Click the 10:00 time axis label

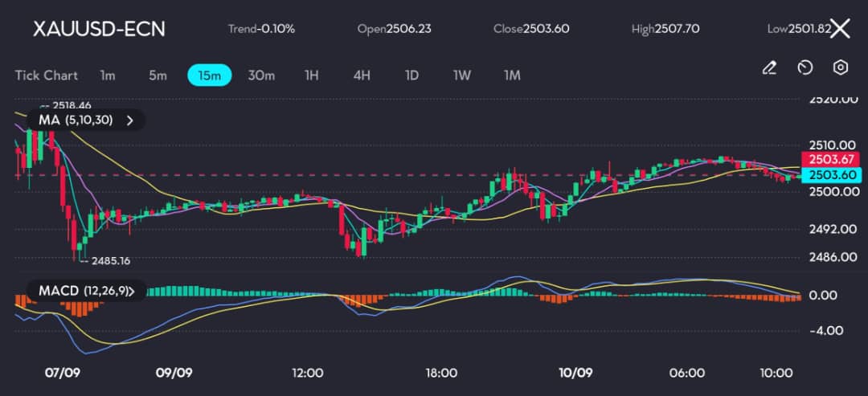click(x=776, y=373)
